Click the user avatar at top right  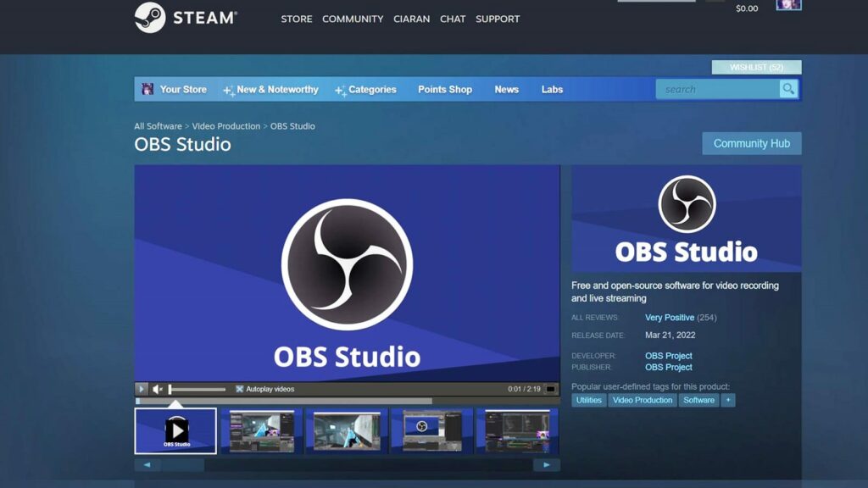click(788, 5)
